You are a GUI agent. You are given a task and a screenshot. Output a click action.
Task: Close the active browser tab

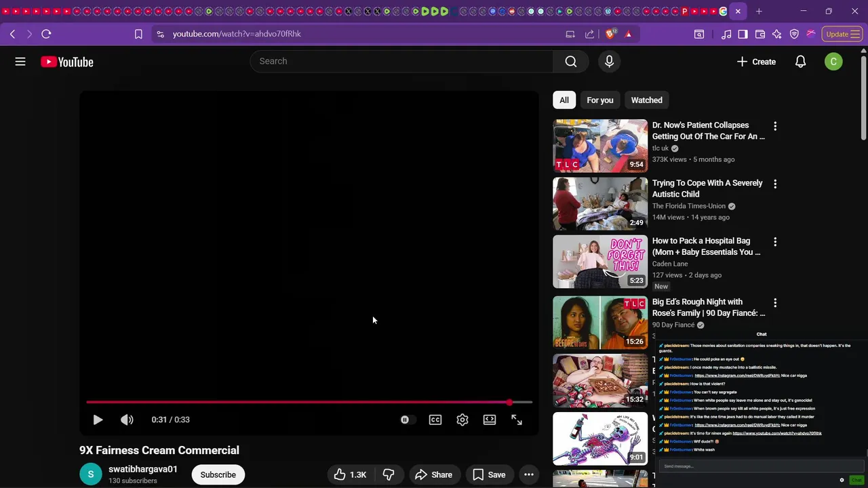[x=738, y=11]
